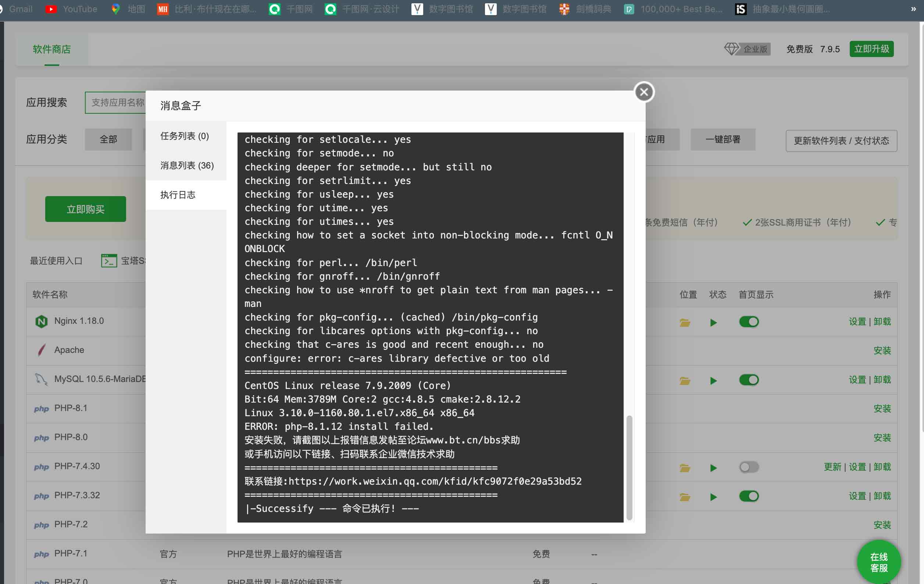Install Apache via 安装 link
Screen dimensions: 924x584
click(x=882, y=351)
